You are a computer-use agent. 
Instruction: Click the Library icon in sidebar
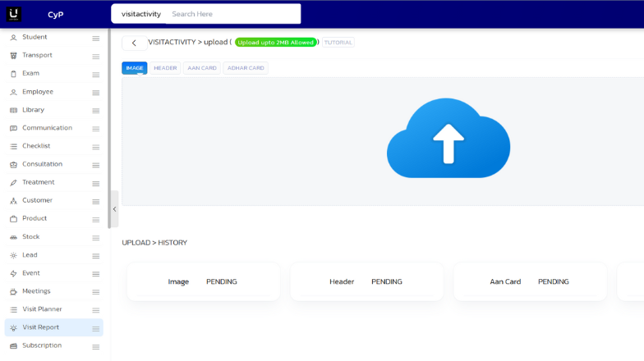[13, 110]
